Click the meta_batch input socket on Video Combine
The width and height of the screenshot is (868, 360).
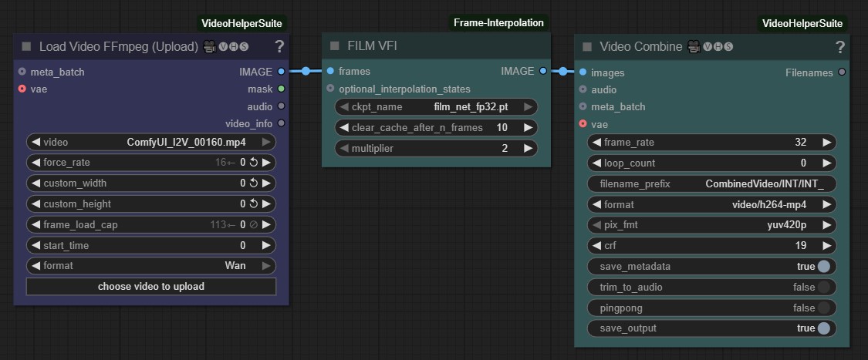[x=583, y=106]
